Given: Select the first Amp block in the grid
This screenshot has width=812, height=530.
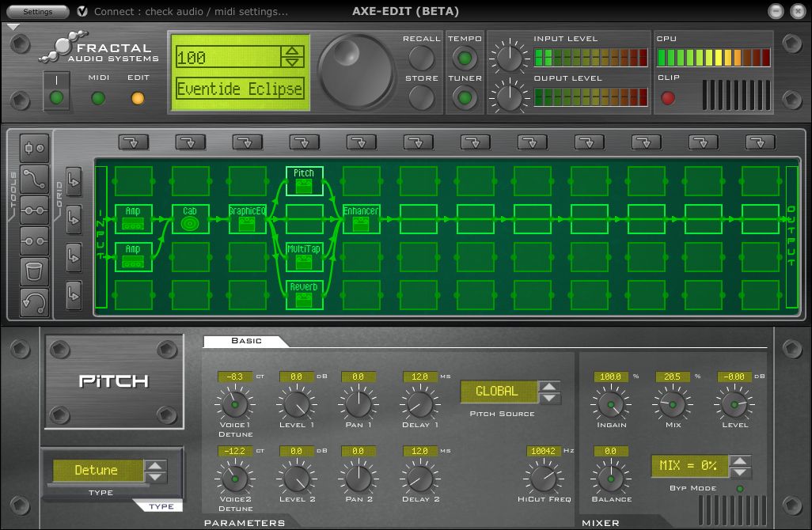Looking at the screenshot, I should (133, 219).
